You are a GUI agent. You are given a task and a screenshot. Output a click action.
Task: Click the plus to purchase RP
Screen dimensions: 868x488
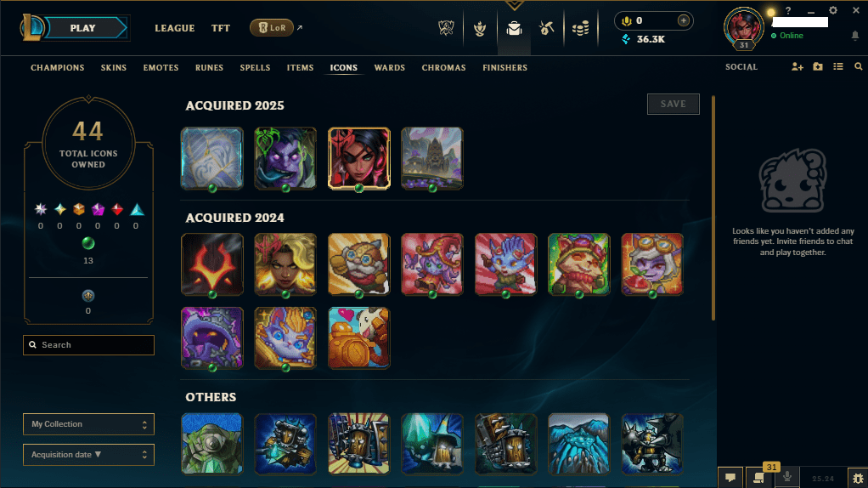[x=683, y=21]
